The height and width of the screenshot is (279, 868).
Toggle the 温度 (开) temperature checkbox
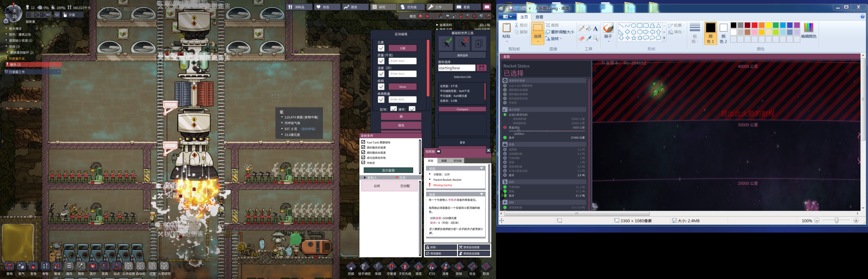(381, 74)
